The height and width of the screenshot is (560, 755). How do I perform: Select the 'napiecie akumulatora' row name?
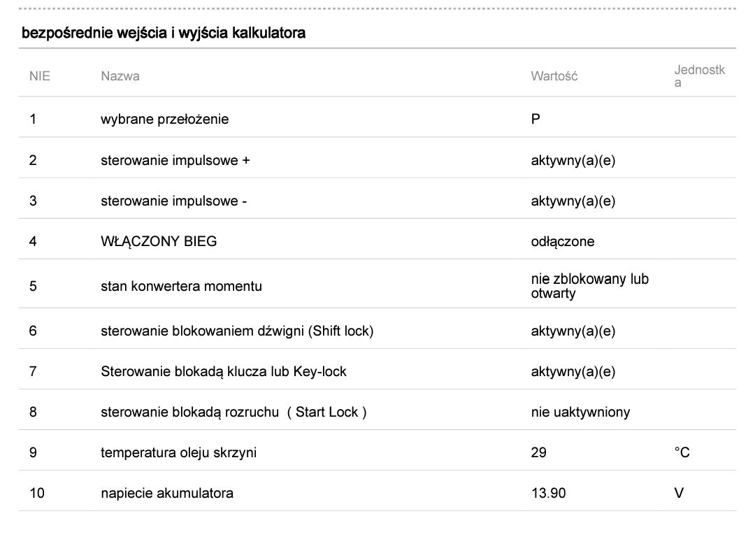pos(166,493)
